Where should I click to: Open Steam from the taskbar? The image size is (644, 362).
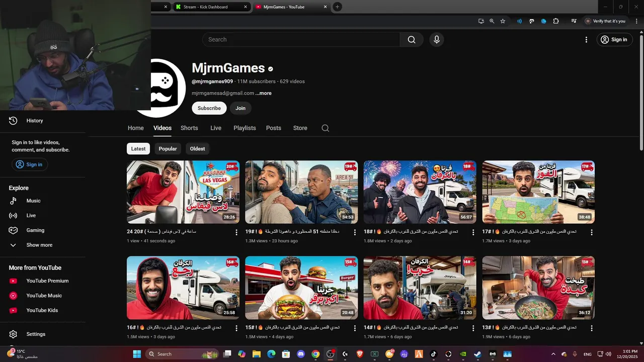pyautogui.click(x=477, y=354)
